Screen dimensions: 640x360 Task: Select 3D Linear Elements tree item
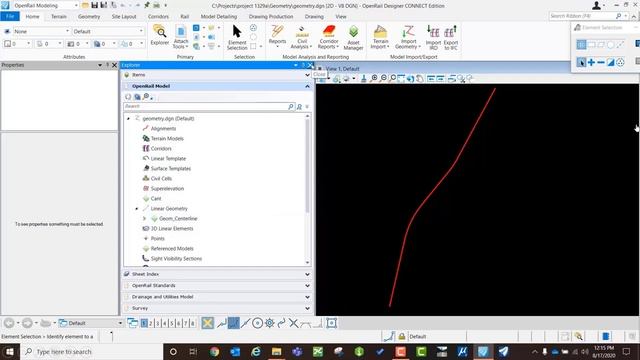pyautogui.click(x=172, y=229)
